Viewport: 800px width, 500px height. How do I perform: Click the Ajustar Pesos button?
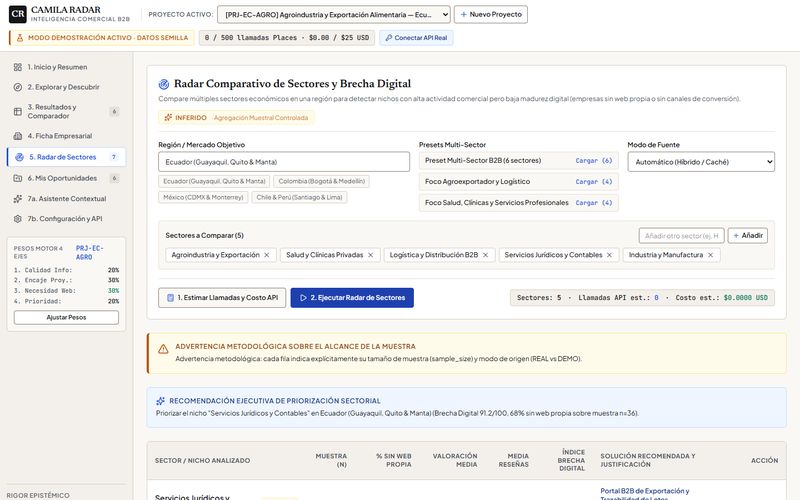tap(66, 317)
